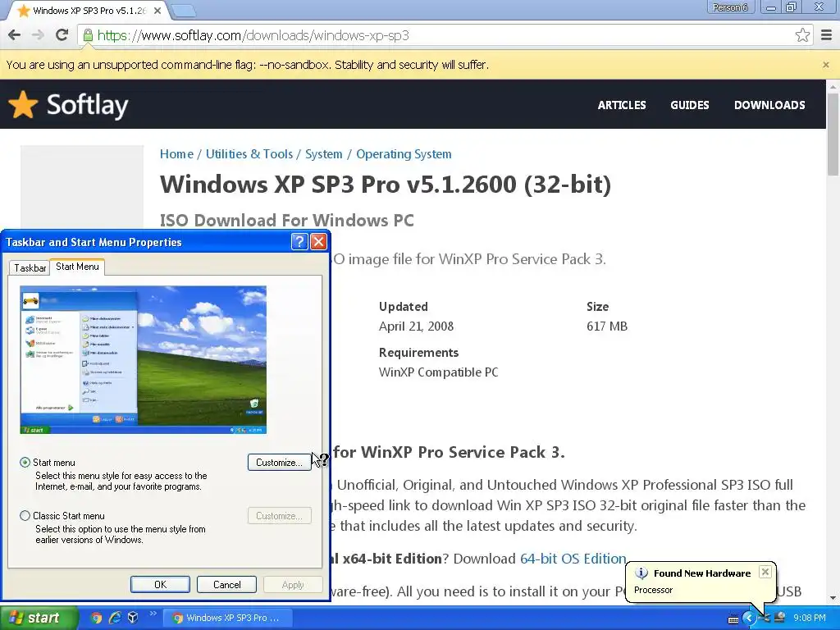Select the Start Menu tab in the dialog
Viewport: 840px width, 630px height.
click(x=77, y=267)
